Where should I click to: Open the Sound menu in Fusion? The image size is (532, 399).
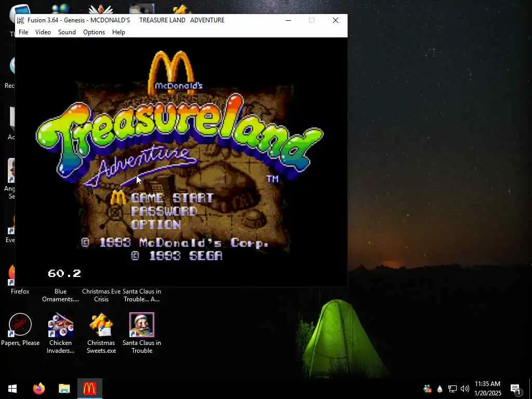tap(67, 32)
